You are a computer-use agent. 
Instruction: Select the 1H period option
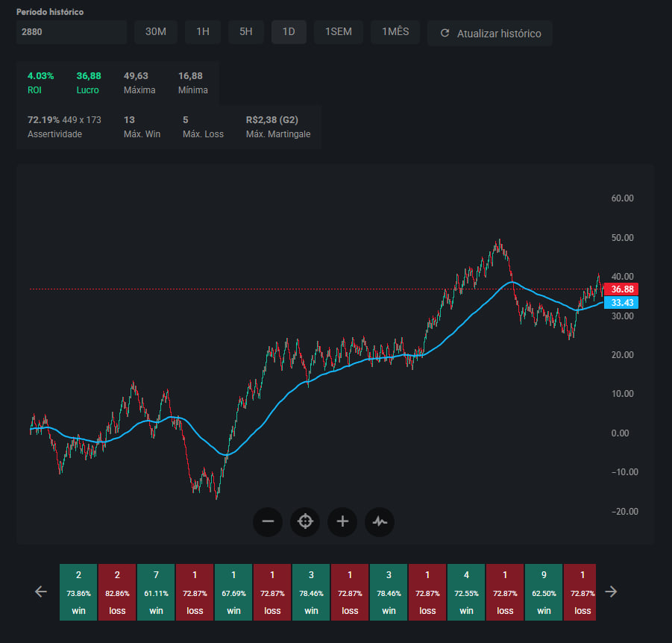[203, 32]
